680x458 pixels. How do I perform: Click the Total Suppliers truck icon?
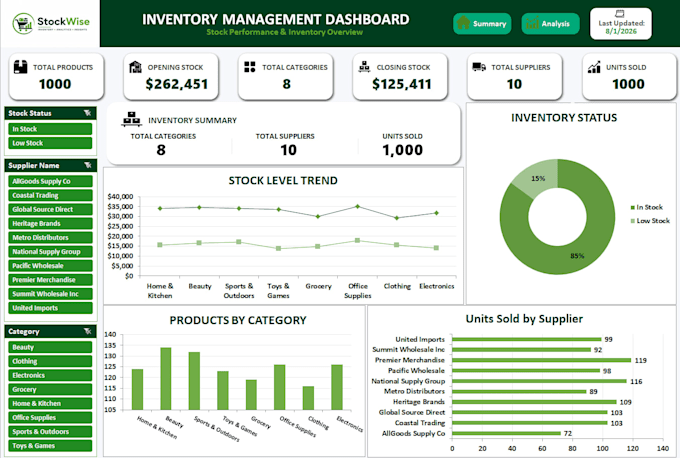[479, 67]
